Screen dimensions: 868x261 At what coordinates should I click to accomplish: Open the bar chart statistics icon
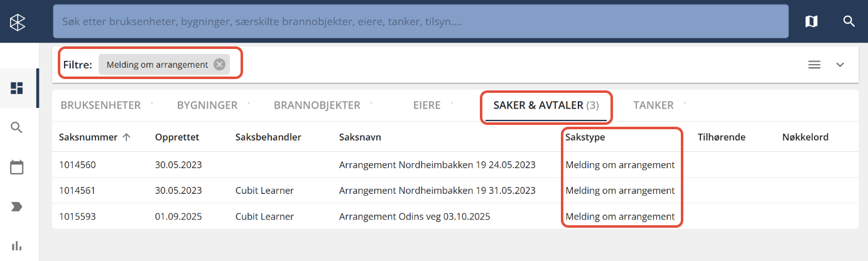[x=18, y=246]
